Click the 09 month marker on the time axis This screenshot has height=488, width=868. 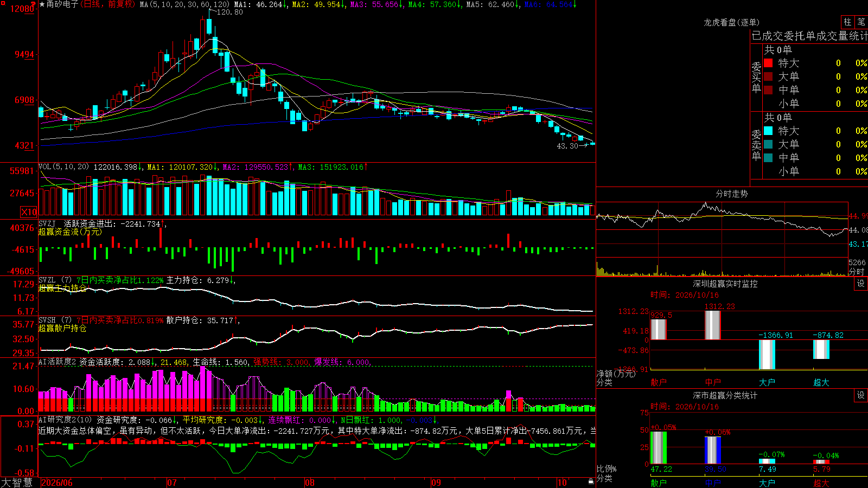436,483
